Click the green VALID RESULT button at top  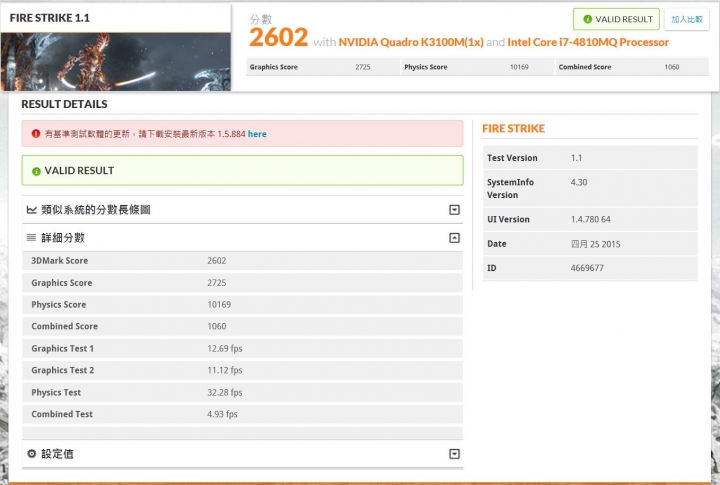[x=616, y=19]
